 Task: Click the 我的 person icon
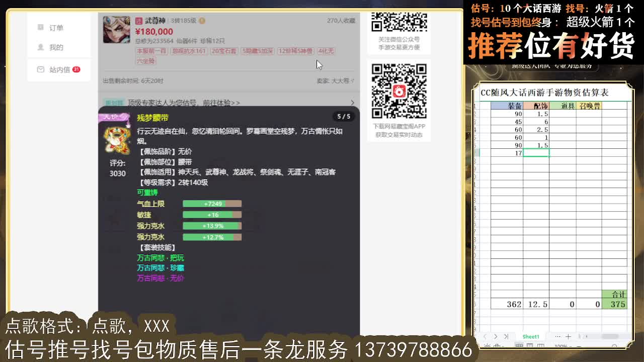[x=41, y=47]
